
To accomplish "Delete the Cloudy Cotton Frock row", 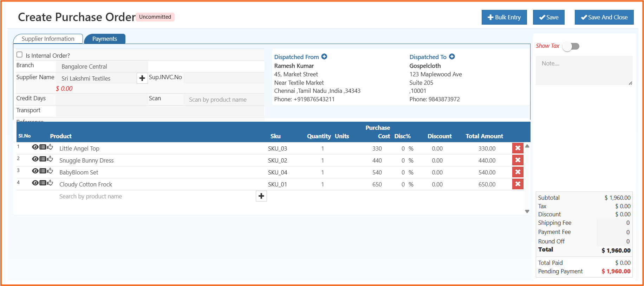I will (x=518, y=184).
